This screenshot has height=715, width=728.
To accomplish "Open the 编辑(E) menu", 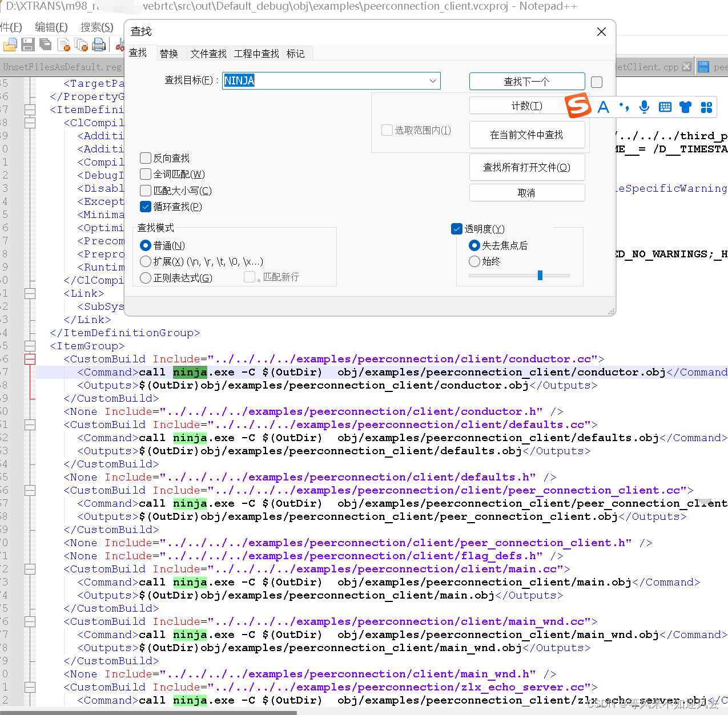I will [51, 27].
